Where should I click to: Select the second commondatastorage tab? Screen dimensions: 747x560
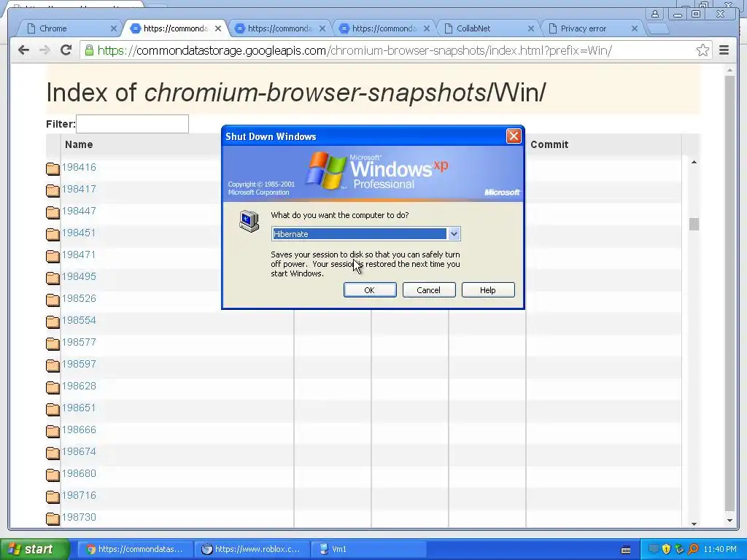279,28
